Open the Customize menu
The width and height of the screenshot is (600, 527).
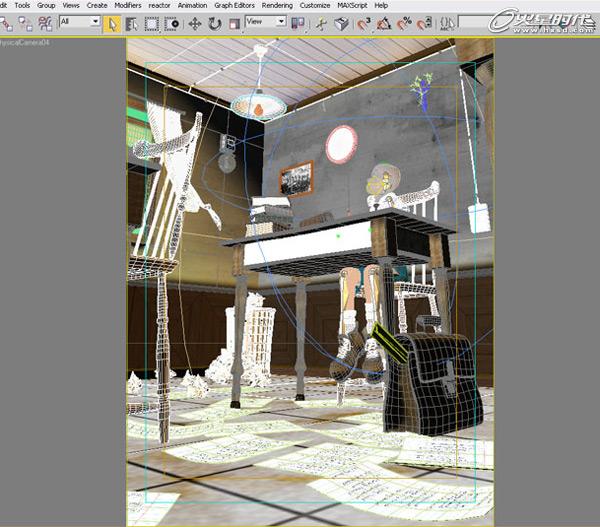tap(315, 5)
